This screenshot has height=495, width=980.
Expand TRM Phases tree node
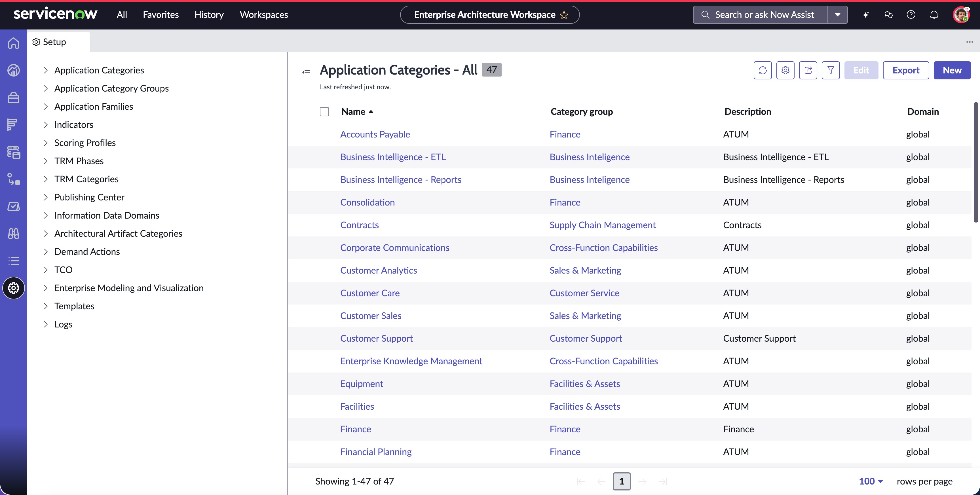(x=46, y=161)
